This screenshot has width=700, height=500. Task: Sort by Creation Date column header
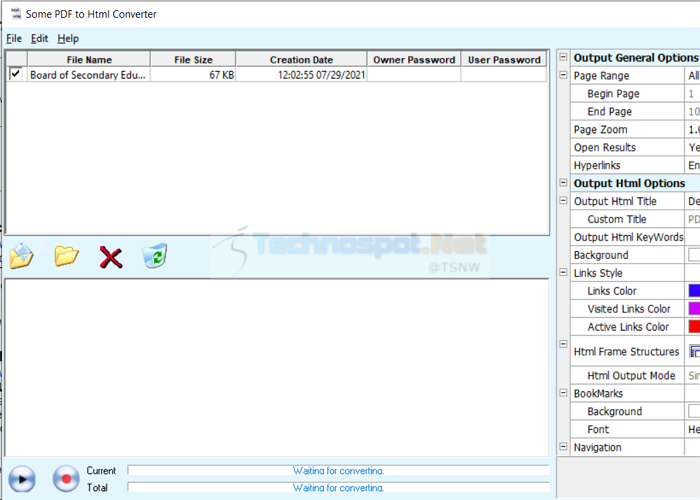click(301, 59)
